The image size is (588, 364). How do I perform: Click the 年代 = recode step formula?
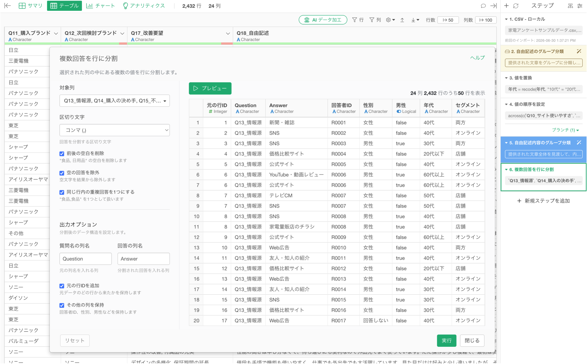tap(543, 89)
